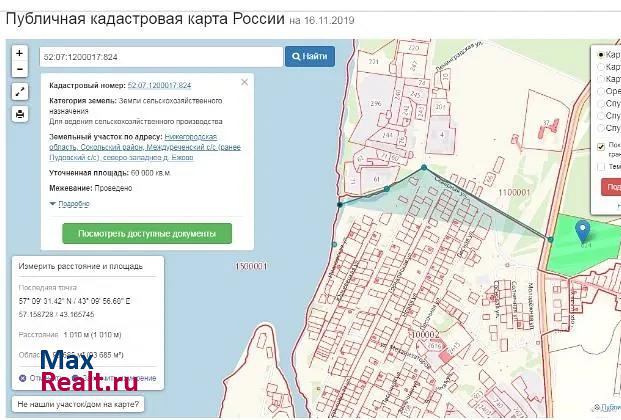
Task: Open the 'Не нашли участок/дом на карте?' panel
Action: click(77, 405)
